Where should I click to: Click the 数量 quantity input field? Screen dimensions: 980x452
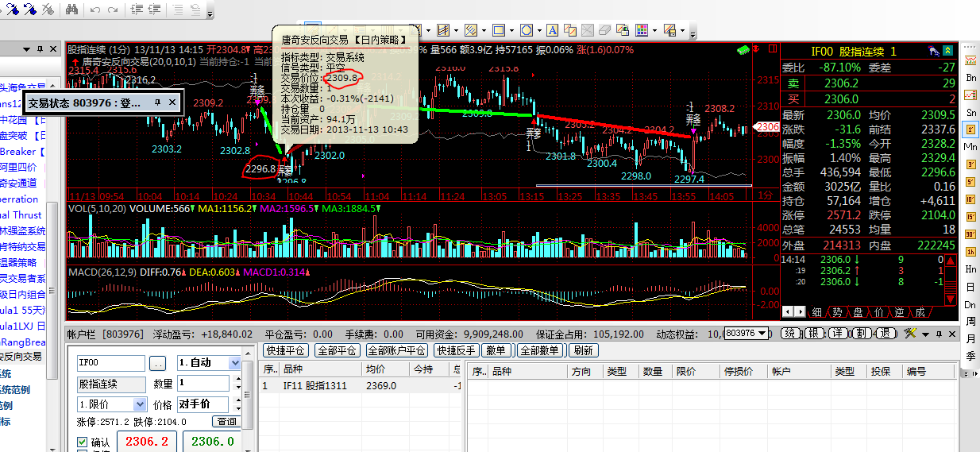pos(203,384)
